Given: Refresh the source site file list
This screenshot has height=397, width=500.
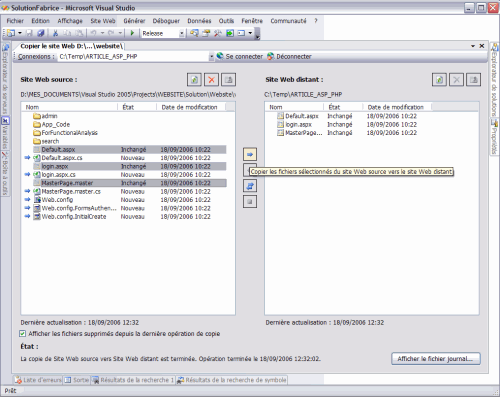Looking at the screenshot, I should point(194,80).
